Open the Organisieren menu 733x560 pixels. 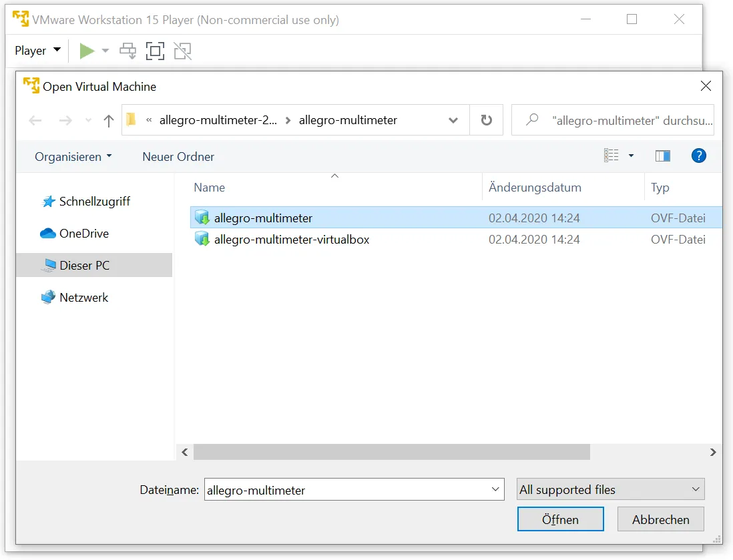click(x=73, y=157)
